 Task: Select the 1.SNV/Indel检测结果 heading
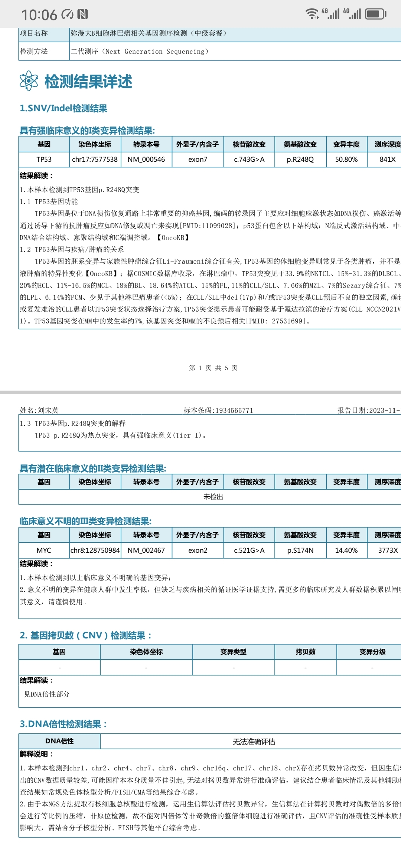click(x=63, y=108)
